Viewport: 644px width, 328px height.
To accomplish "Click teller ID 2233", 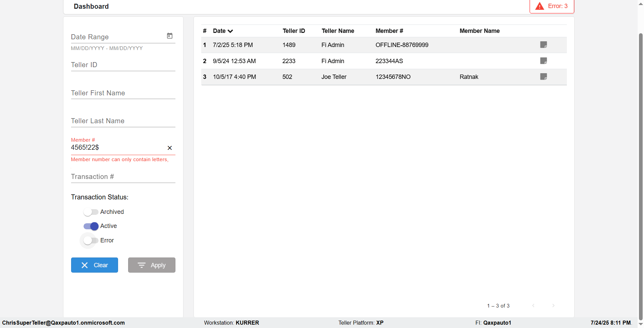I will 289,61.
